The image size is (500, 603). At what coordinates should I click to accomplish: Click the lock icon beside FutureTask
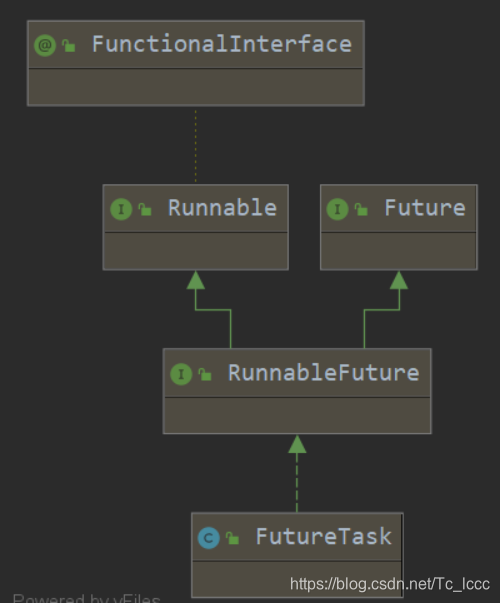232,538
